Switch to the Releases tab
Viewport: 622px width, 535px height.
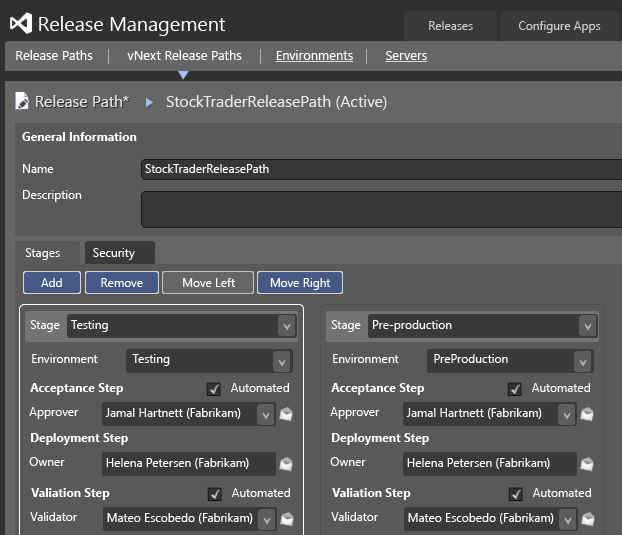(x=450, y=26)
